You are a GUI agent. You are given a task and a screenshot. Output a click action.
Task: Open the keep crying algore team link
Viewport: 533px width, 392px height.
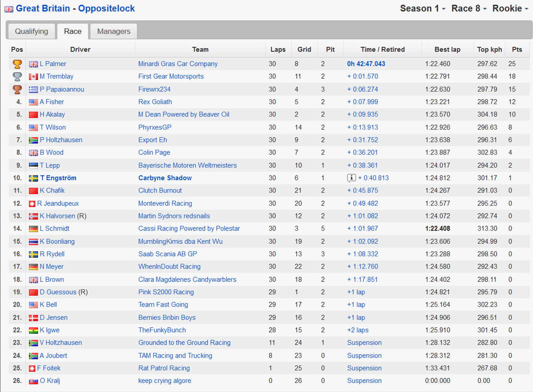pyautogui.click(x=165, y=381)
